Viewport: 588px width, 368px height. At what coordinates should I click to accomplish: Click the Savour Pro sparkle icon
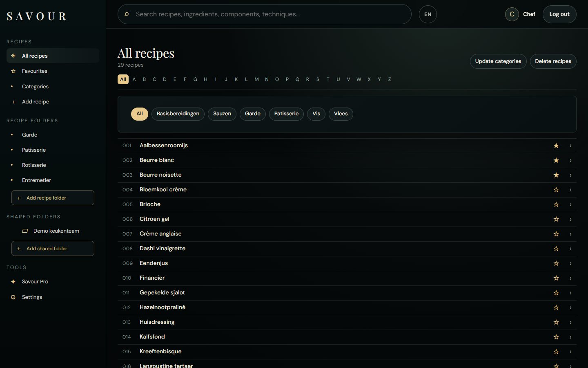click(x=13, y=282)
